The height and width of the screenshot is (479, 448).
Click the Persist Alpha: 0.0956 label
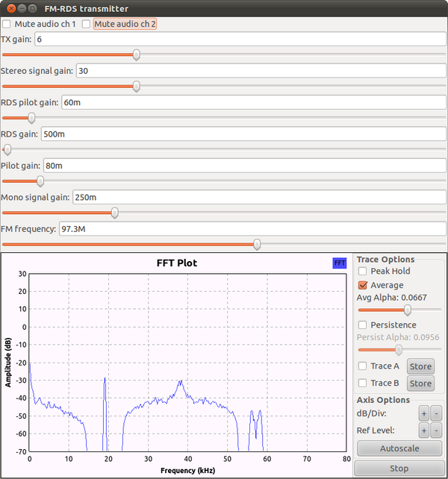tap(398, 337)
